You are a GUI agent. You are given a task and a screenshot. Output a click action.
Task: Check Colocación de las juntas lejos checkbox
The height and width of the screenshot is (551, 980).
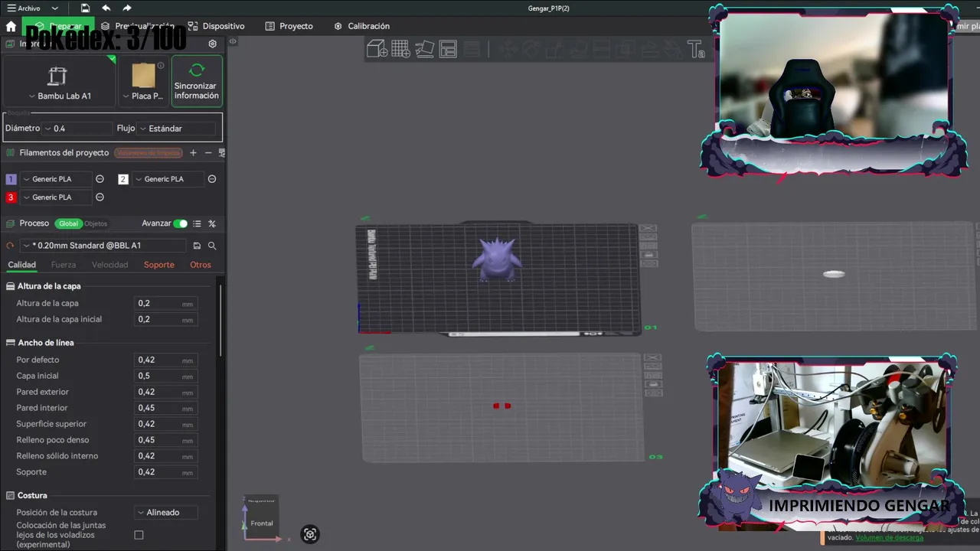click(139, 535)
